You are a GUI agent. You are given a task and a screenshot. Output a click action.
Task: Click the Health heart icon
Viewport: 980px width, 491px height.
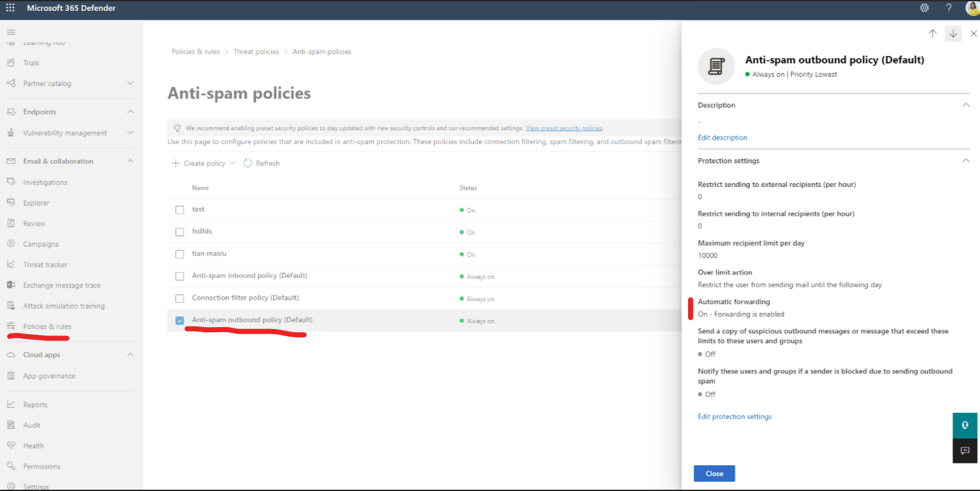pyautogui.click(x=11, y=446)
